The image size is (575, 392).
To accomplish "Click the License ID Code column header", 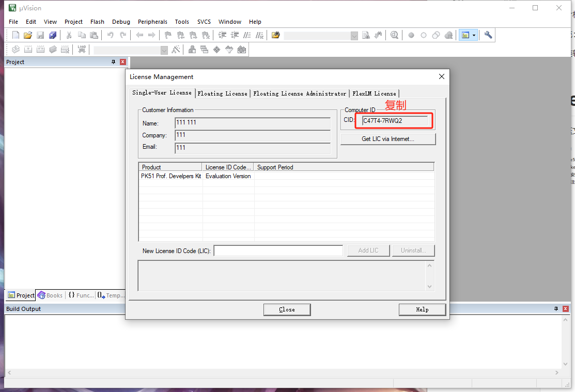I will click(228, 167).
